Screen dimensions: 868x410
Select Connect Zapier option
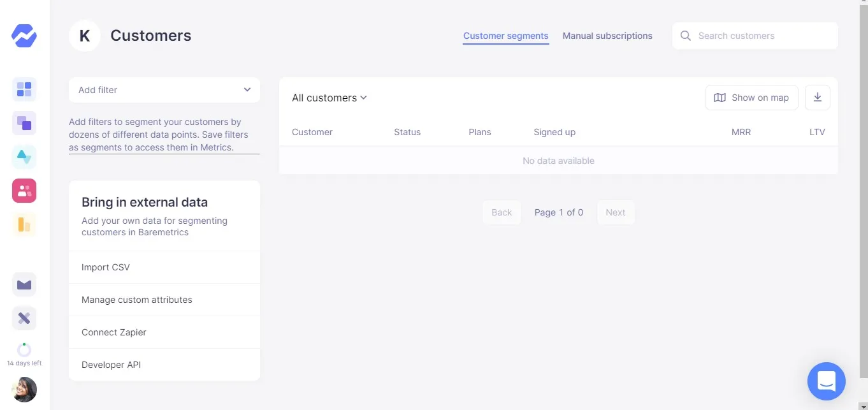point(164,332)
